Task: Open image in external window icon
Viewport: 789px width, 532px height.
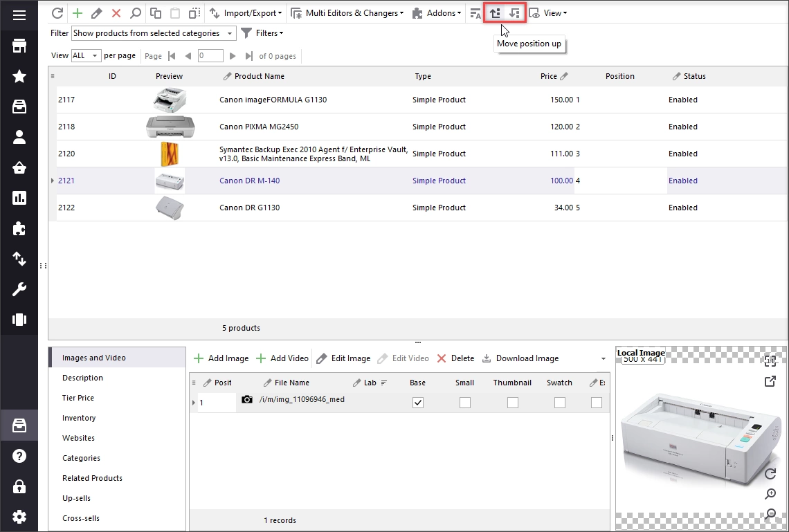Action: (770, 381)
